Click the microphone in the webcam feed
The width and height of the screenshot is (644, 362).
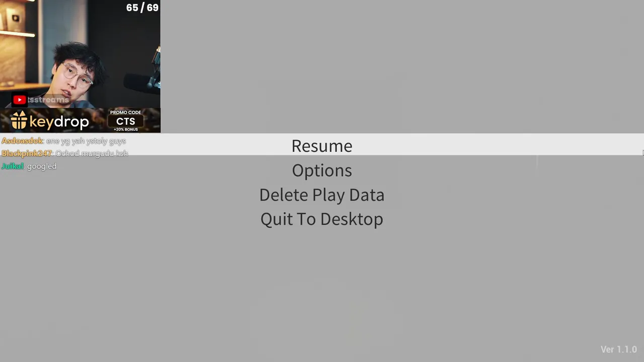click(143, 80)
